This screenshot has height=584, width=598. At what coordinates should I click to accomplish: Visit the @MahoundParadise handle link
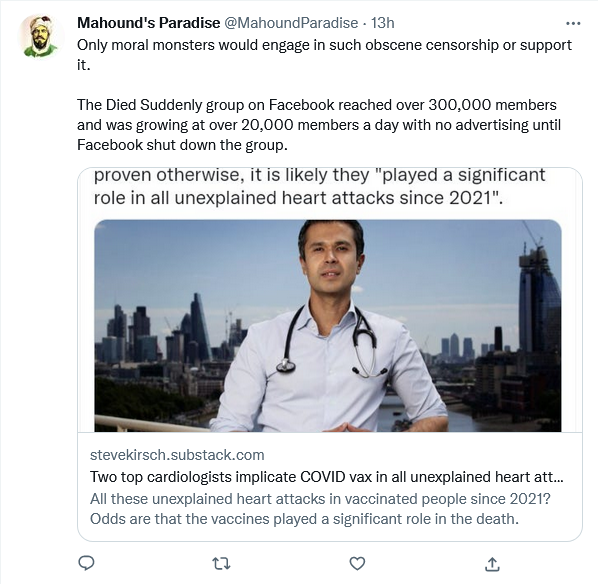click(x=291, y=23)
